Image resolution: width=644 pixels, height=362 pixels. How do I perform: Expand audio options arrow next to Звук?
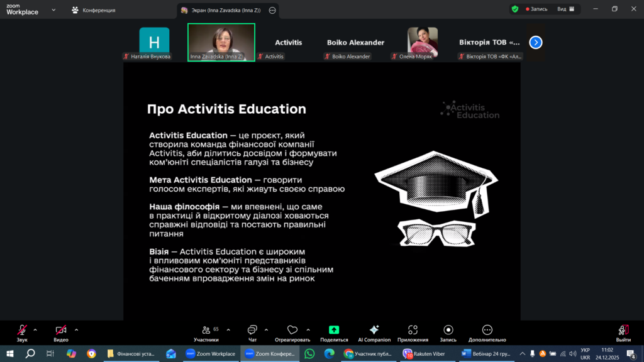tap(35, 329)
